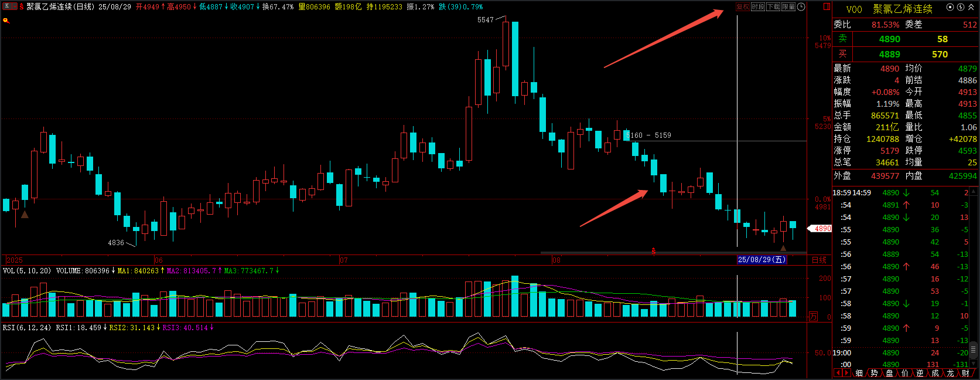Click the next tab right arrow
This screenshot has height=380, width=980.
coord(846,373)
